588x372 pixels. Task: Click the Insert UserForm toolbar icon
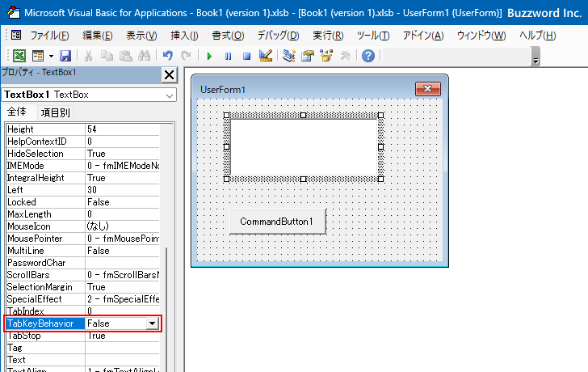tap(38, 56)
